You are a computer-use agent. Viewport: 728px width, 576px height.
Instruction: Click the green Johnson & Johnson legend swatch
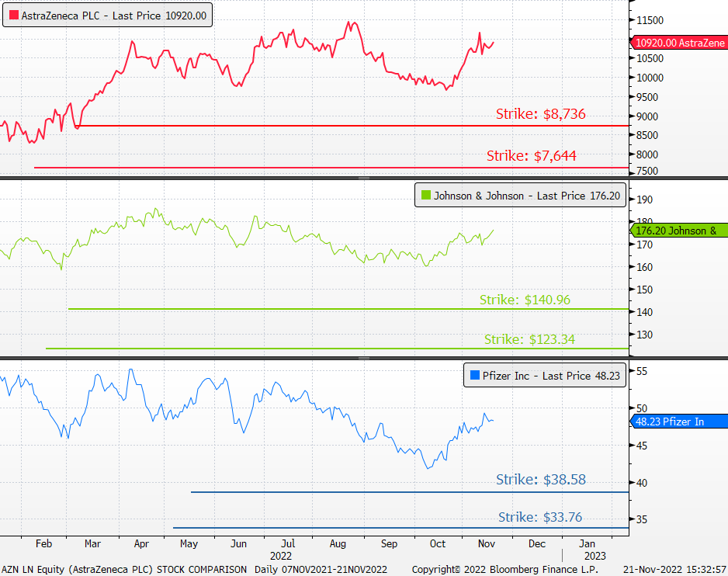[x=426, y=195]
